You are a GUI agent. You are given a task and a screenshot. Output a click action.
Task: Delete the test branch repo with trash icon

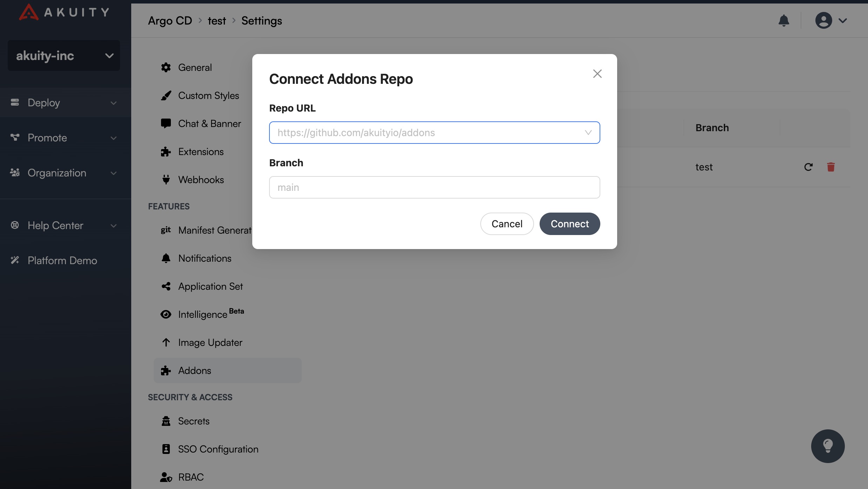(831, 167)
